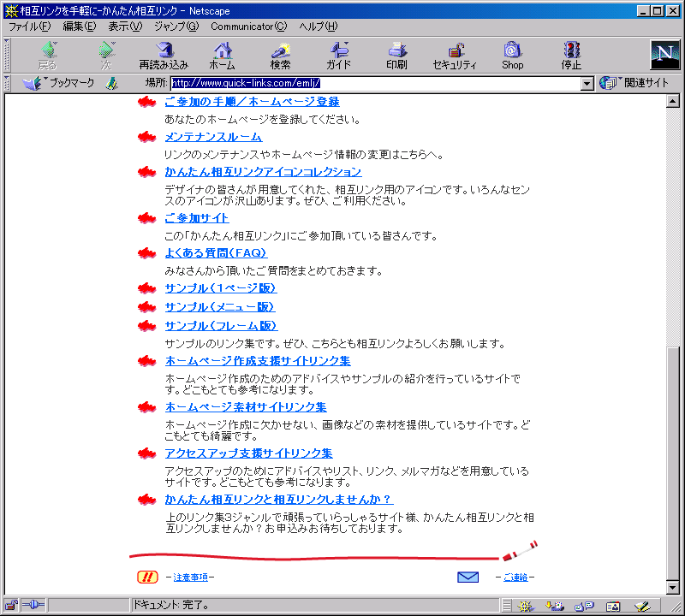Screen dimensions: 685x616
Task: Open サンプル(1ページ版) link
Action: pos(221,288)
